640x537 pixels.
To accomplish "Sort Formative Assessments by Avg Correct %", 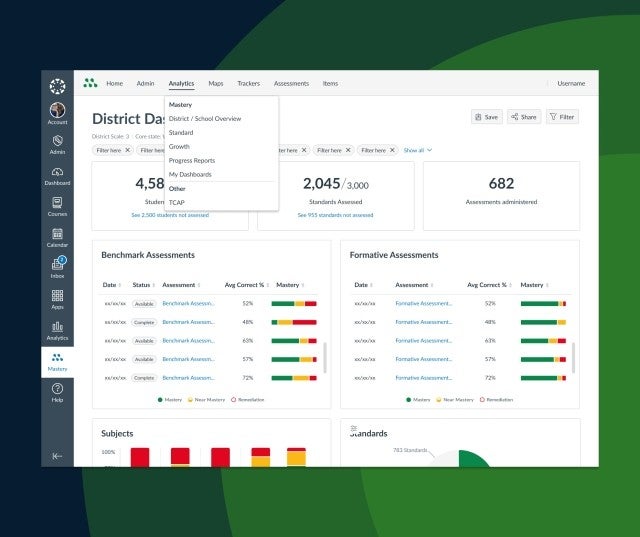I will coord(489,285).
